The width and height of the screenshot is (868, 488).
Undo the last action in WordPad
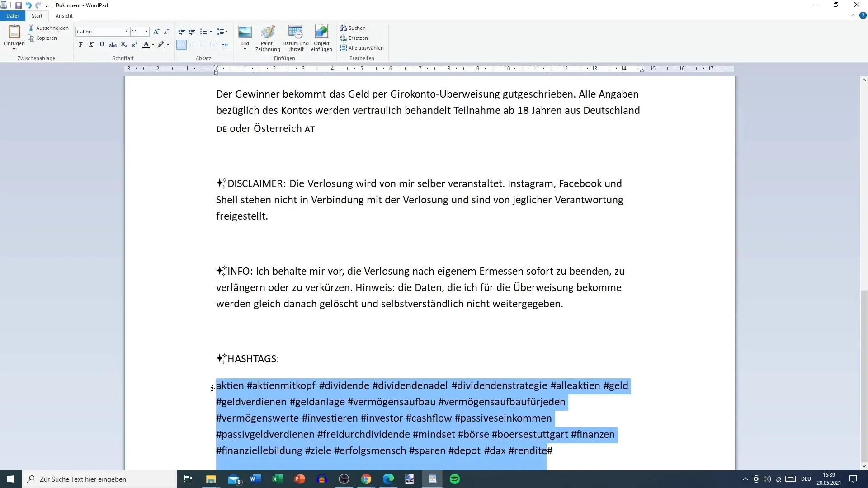pos(28,5)
